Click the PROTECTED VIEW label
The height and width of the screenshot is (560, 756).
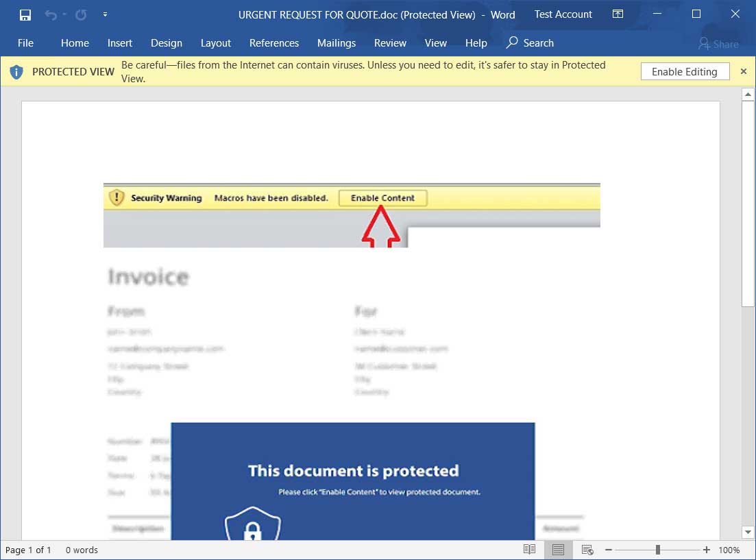pos(73,72)
